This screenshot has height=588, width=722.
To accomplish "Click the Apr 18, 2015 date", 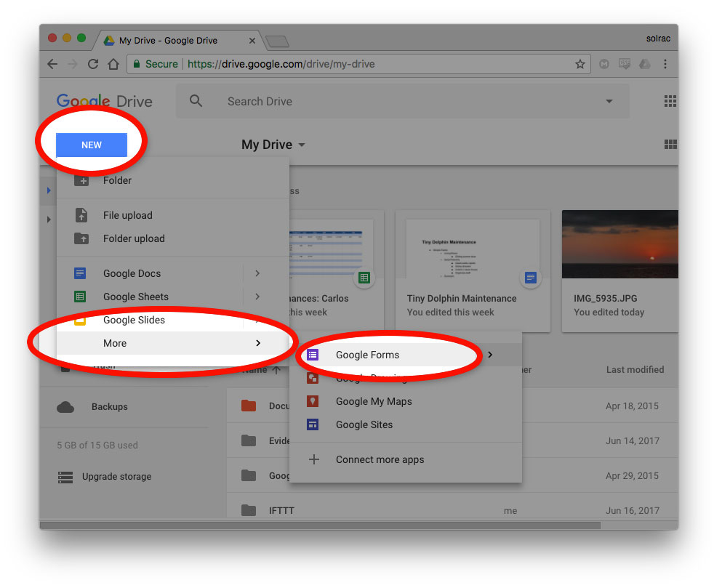I will (x=633, y=406).
